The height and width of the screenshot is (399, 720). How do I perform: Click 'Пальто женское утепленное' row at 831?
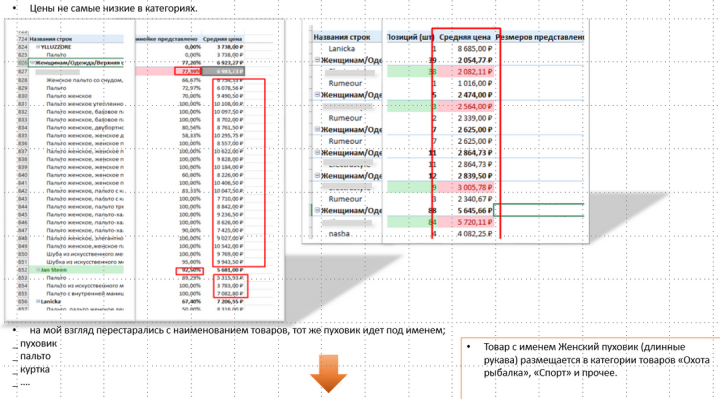[x=84, y=104]
